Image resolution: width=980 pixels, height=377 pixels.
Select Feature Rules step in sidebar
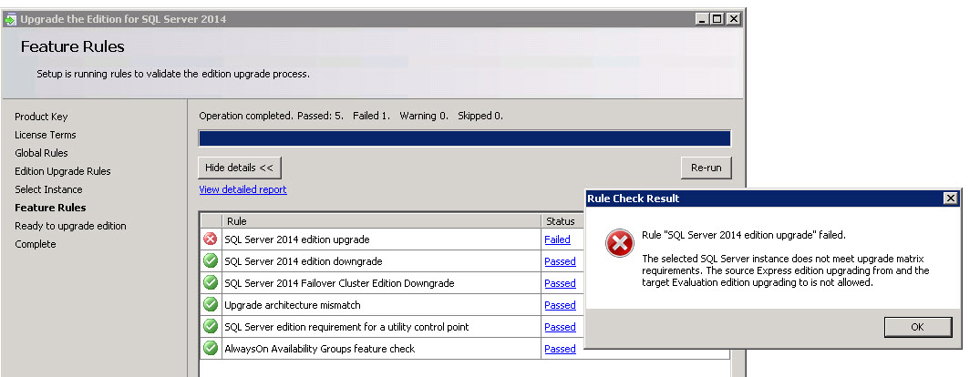(x=50, y=208)
